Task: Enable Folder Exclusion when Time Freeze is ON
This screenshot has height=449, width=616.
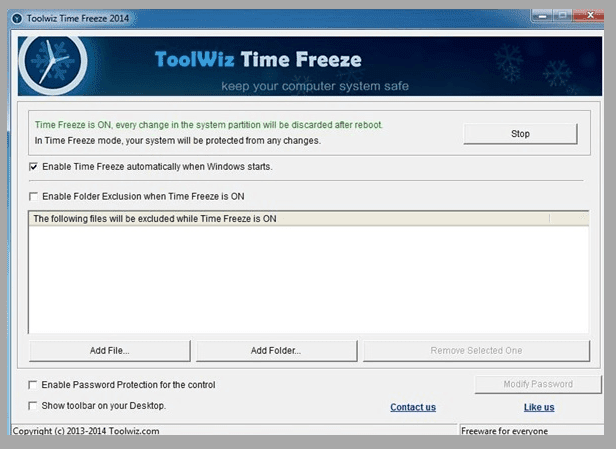Action: tap(34, 196)
